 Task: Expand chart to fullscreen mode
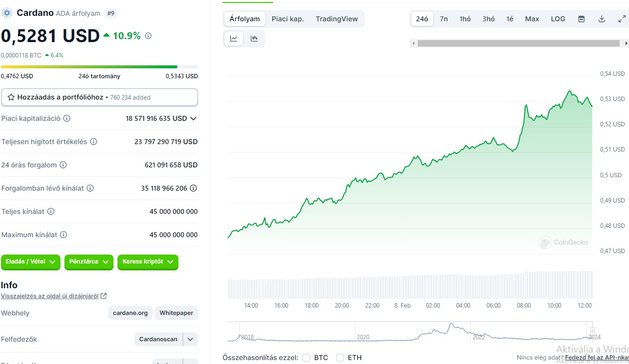622,19
